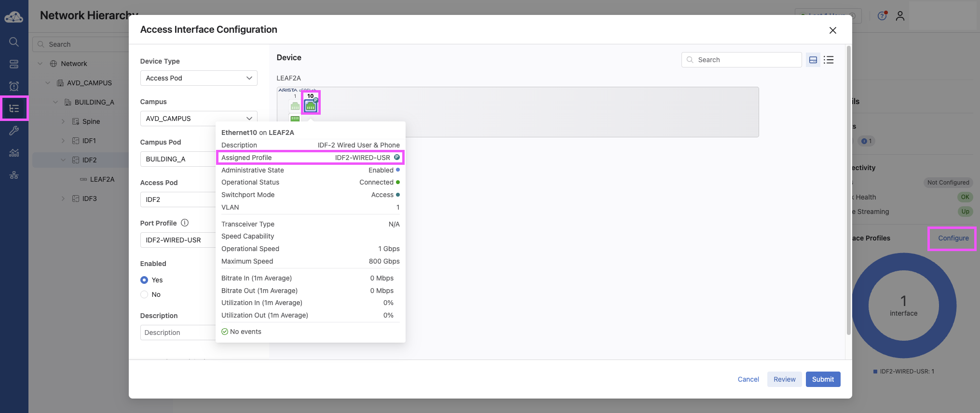Viewport: 980px width, 413px height.
Task: Click the Cancel link
Action: [x=748, y=379]
